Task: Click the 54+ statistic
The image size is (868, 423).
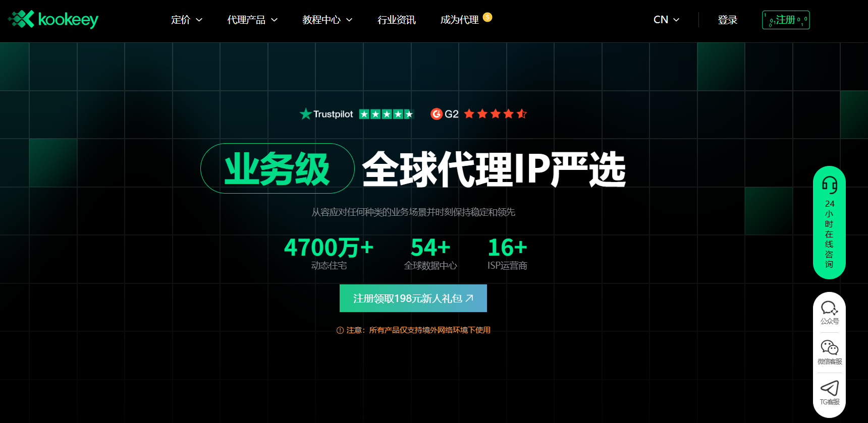Action: tap(430, 248)
